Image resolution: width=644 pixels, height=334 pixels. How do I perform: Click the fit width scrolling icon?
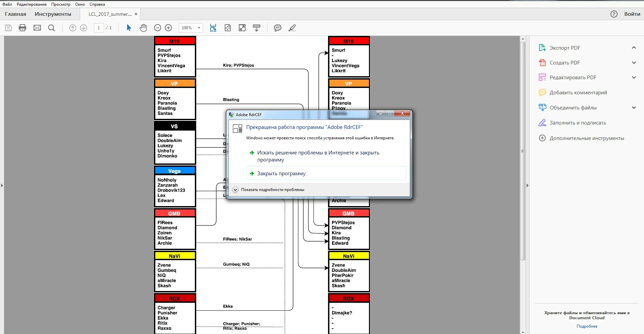click(213, 28)
